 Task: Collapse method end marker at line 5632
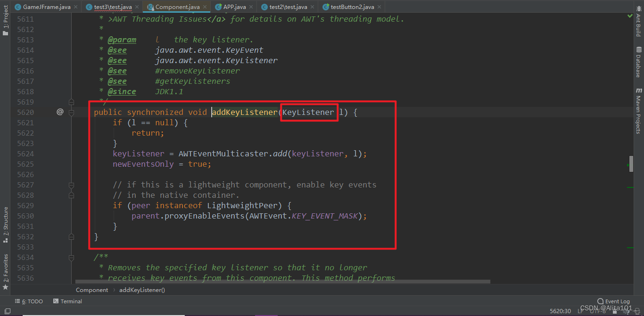[x=71, y=236]
